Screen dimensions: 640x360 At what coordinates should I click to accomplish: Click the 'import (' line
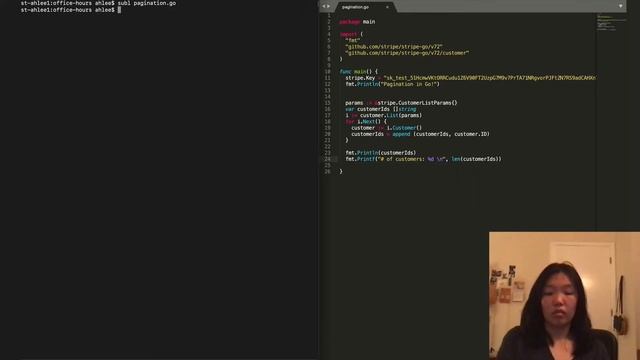pyautogui.click(x=351, y=34)
